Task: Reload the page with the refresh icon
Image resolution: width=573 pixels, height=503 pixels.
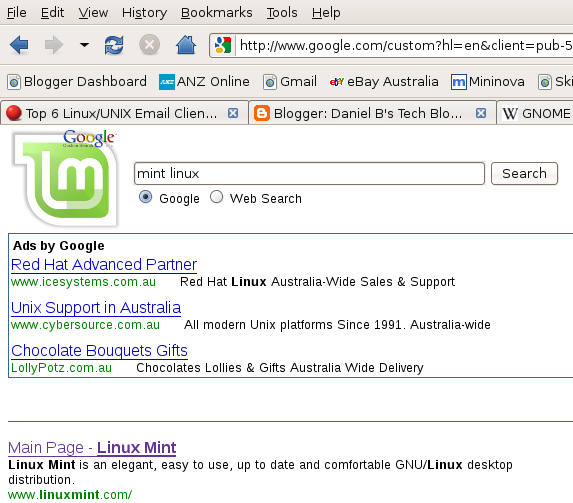Action: (x=114, y=45)
